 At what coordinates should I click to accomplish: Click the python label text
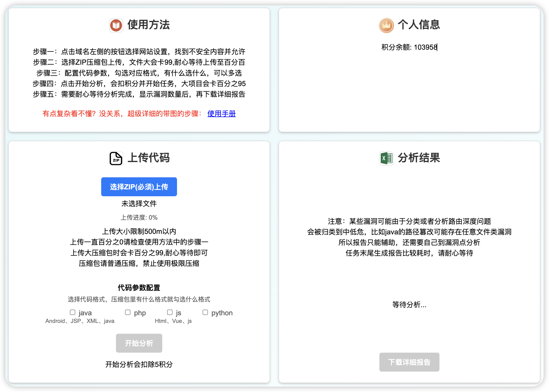222,313
